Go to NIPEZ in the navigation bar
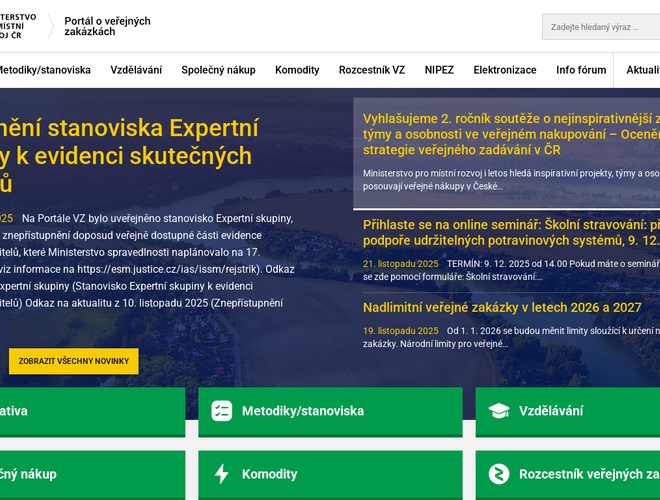This screenshot has width=660, height=500. (x=439, y=70)
